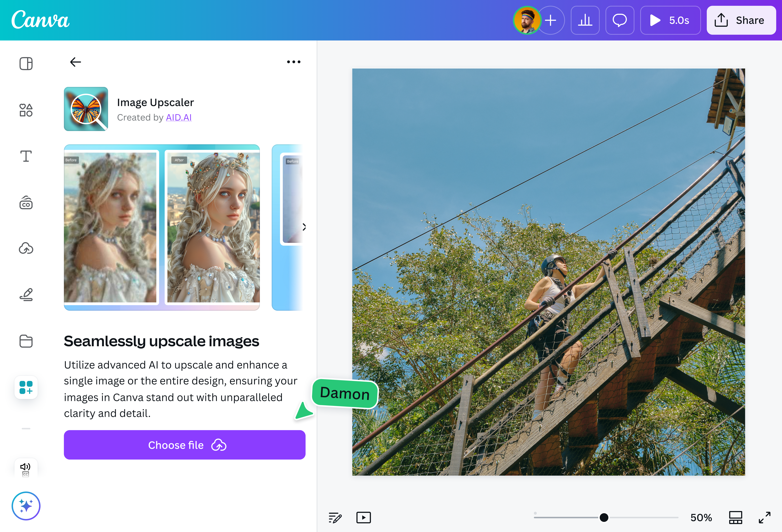Click the Choose file button
This screenshot has height=532, width=782.
(x=184, y=445)
